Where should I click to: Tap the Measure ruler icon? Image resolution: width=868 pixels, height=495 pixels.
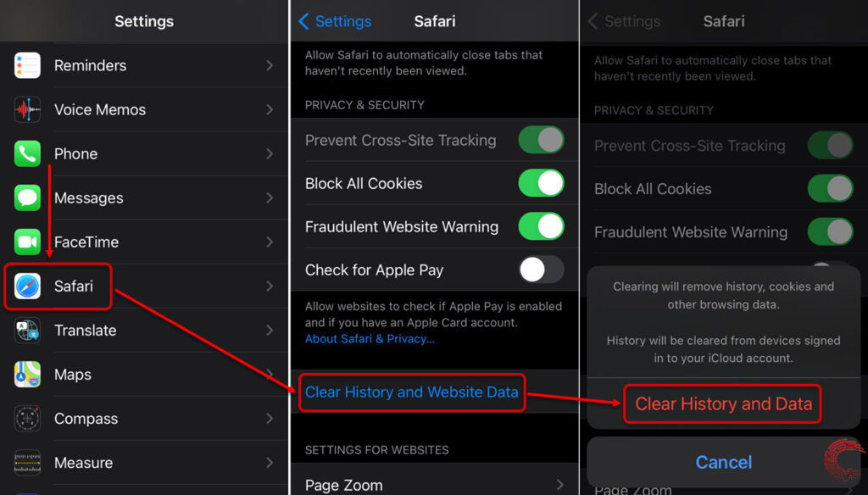27,463
